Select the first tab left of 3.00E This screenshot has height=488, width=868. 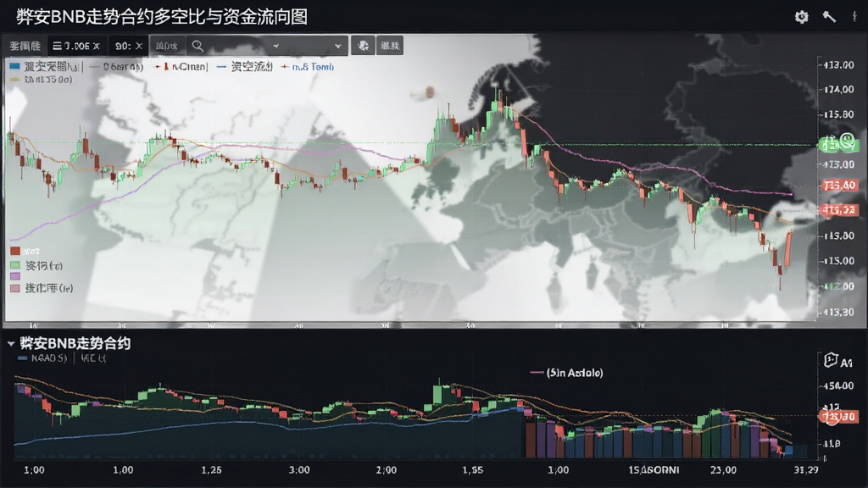click(25, 46)
